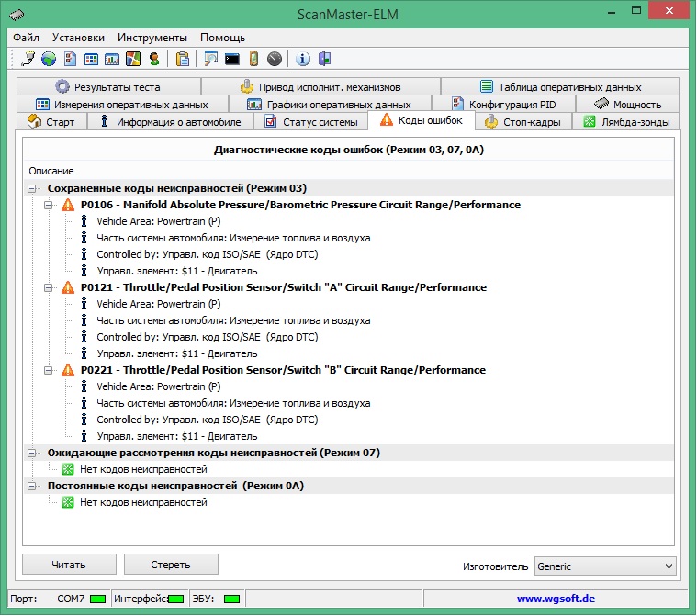Click the warning icon beside P0106
The width and height of the screenshot is (697, 616).
68,205
